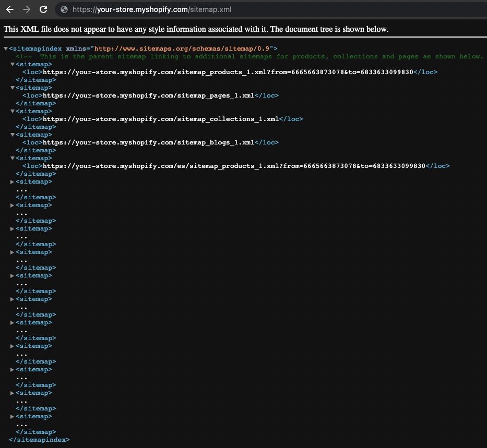Viewport: 487px width, 448px height.
Task: Go back to the previous page
Action: click(x=10, y=9)
